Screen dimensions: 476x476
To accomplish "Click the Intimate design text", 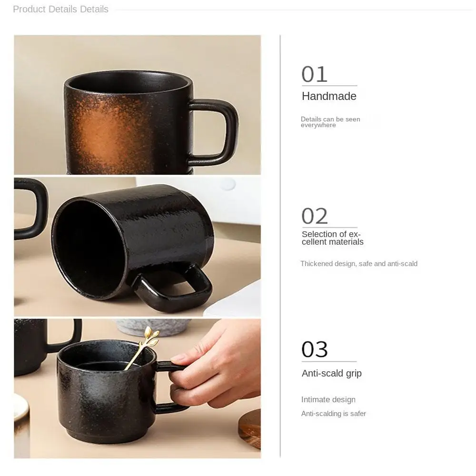I will tap(328, 399).
